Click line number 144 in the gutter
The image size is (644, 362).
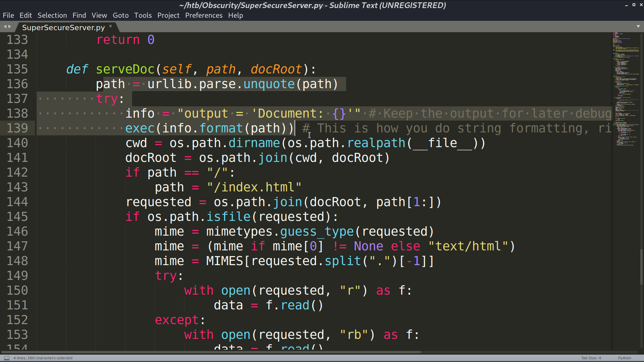(17, 202)
